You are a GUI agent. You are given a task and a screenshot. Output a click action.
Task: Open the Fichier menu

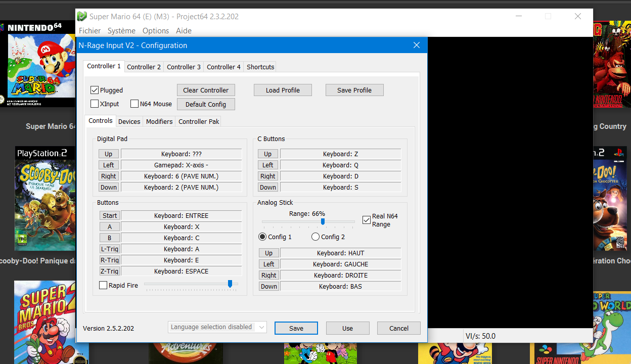89,31
